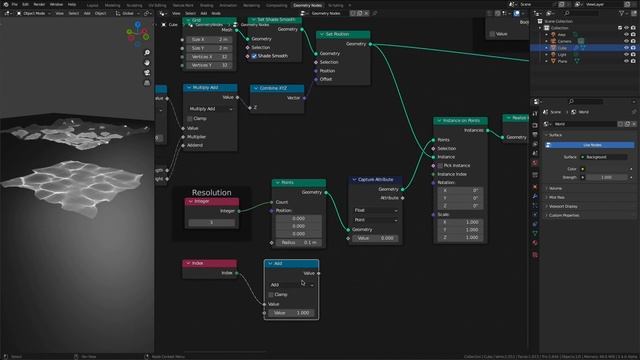The height and width of the screenshot is (360, 640).
Task: Toggle Clamp checkbox in Multiply Add node
Action: click(189, 118)
